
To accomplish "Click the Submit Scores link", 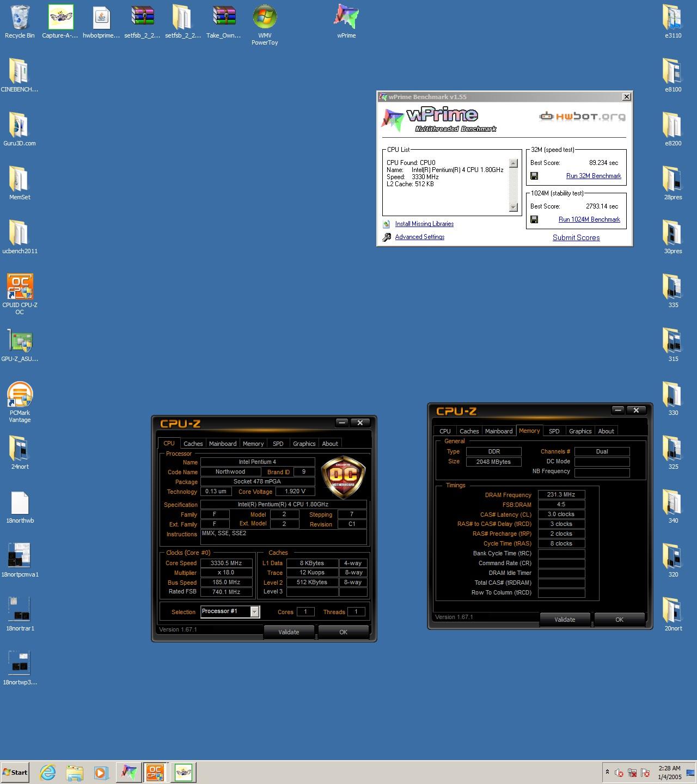I will (x=576, y=237).
